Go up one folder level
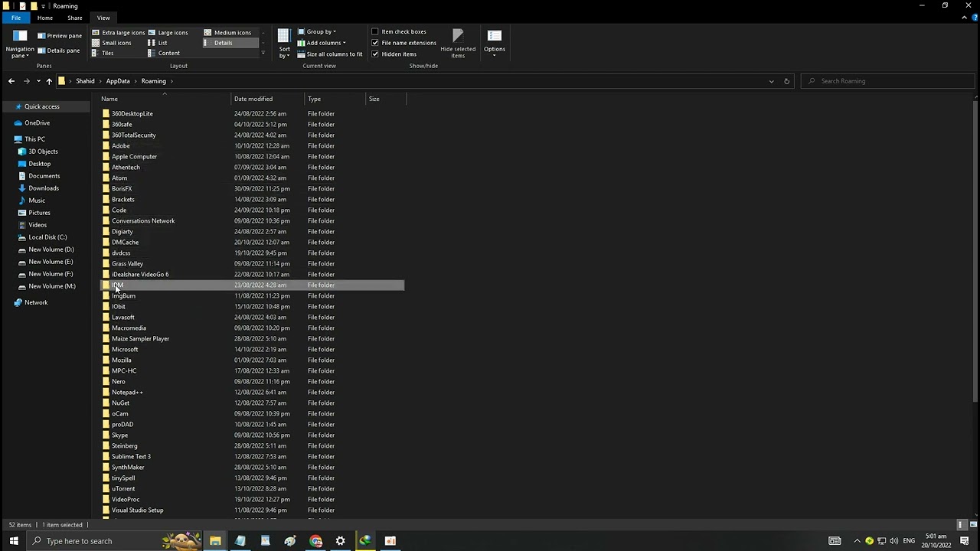The height and width of the screenshot is (551, 980). 49,81
